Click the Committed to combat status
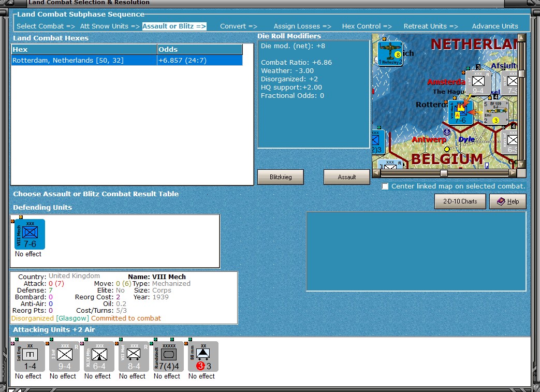Viewport: 540px width, 392px height. click(126, 318)
